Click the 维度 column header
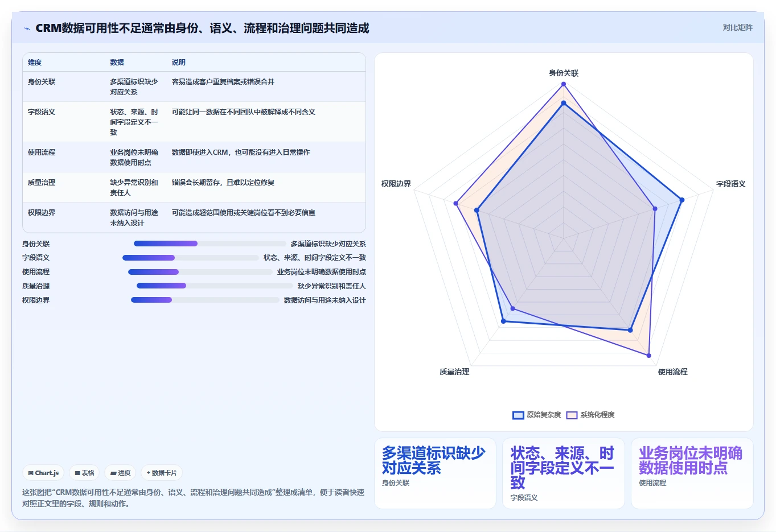Viewport: 776px width, 532px height. 35,63
